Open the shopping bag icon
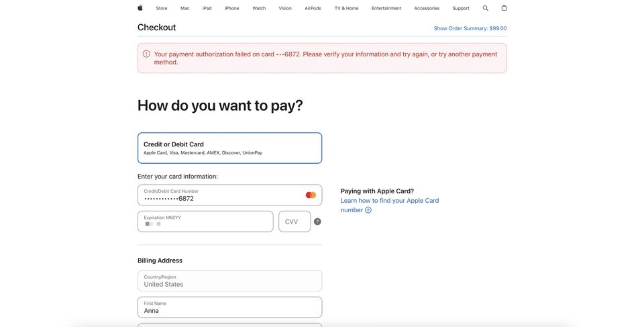This screenshot has width=644, height=327. click(x=504, y=8)
